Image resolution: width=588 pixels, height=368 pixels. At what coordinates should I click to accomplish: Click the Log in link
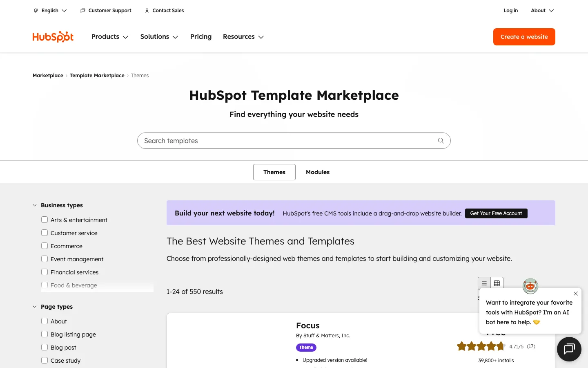point(510,11)
